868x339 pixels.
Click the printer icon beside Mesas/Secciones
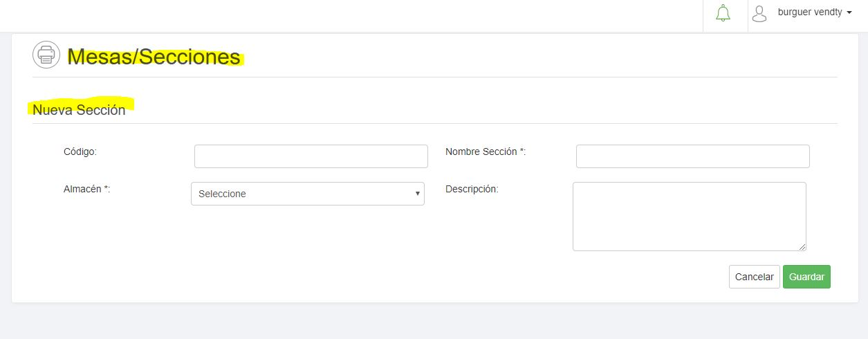pyautogui.click(x=46, y=55)
